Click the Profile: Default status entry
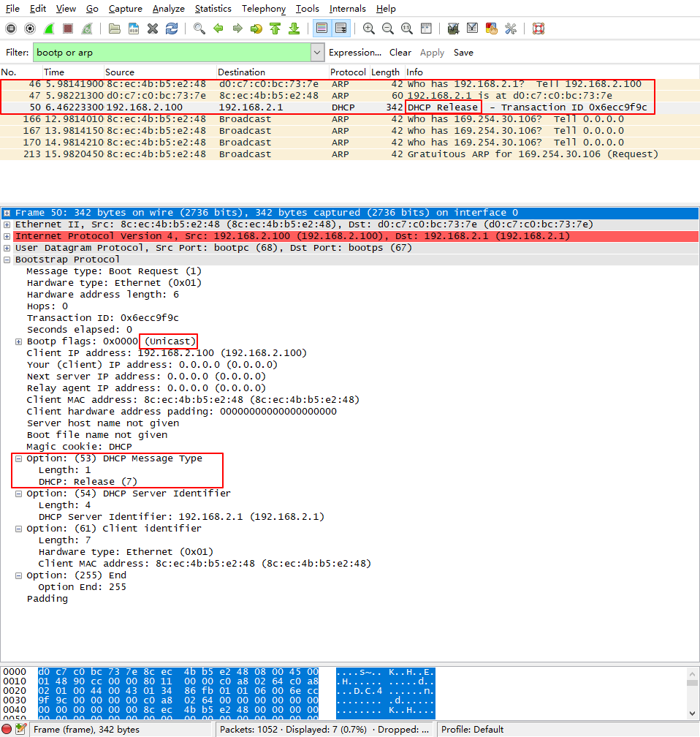This screenshot has height=737, width=700. click(x=472, y=729)
